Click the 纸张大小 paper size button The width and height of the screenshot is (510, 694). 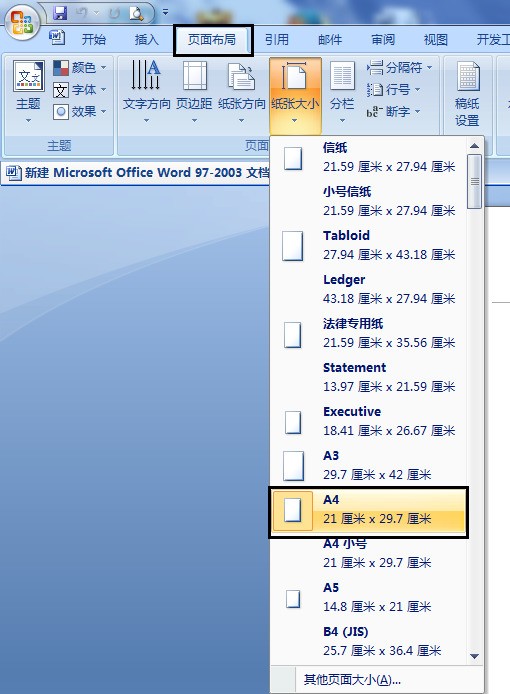click(x=295, y=95)
